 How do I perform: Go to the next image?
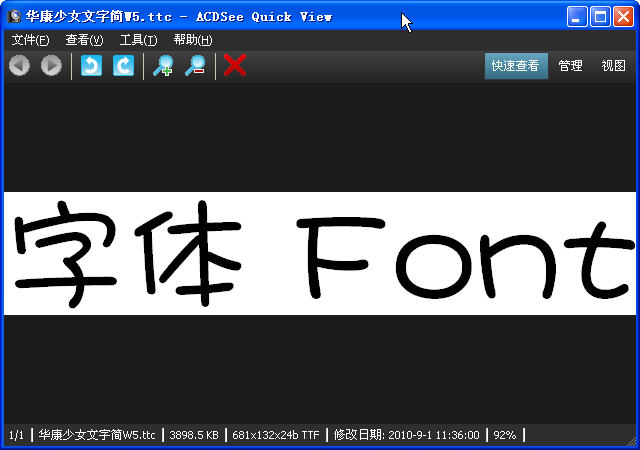pyautogui.click(x=51, y=66)
